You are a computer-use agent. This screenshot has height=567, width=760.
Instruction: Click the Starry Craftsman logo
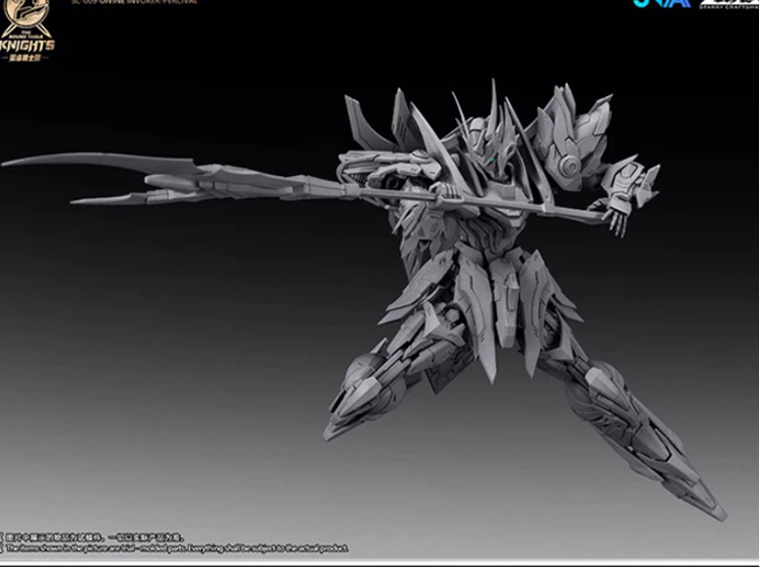coord(729,4)
